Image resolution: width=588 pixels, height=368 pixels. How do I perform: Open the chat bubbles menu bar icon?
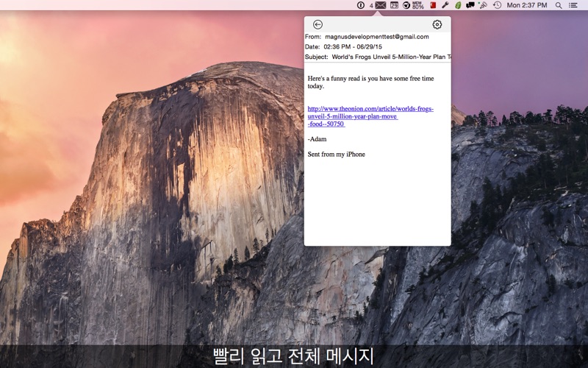click(x=470, y=5)
